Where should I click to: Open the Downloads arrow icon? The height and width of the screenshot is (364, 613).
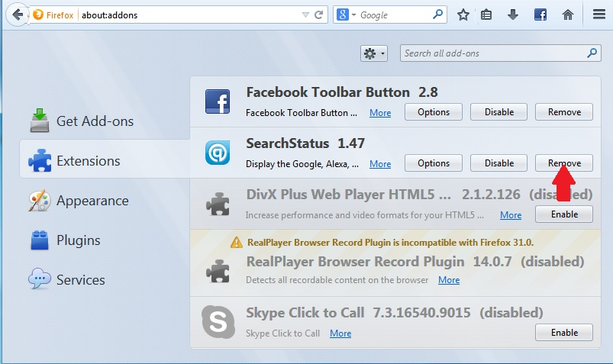(x=513, y=14)
